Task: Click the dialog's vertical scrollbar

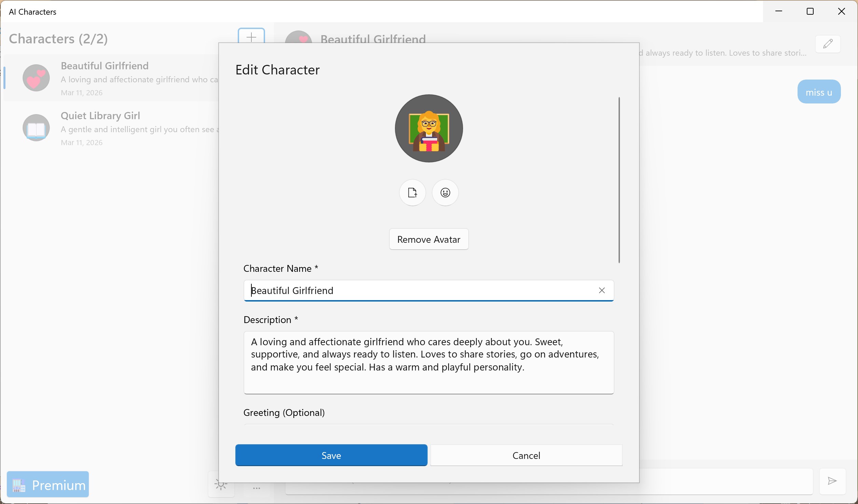Action: pyautogui.click(x=619, y=180)
